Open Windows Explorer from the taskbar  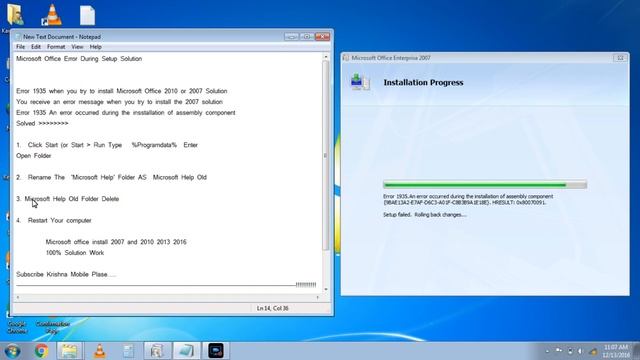[x=69, y=351]
